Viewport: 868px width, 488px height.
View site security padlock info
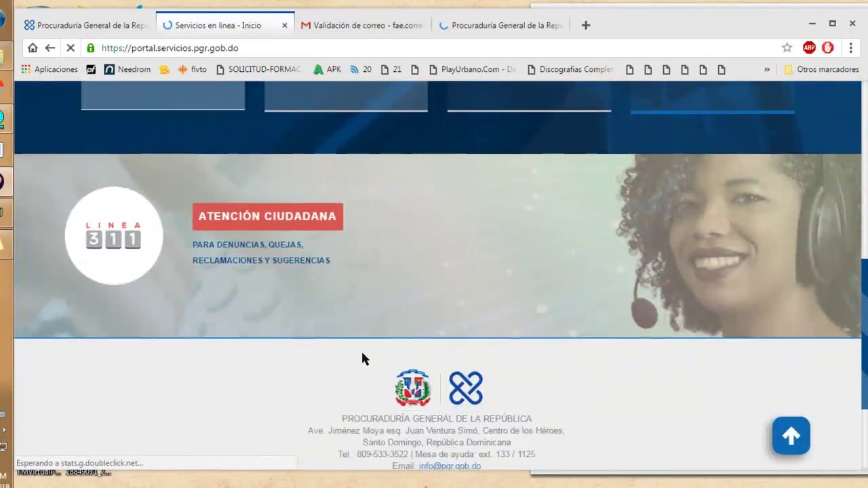(x=91, y=48)
